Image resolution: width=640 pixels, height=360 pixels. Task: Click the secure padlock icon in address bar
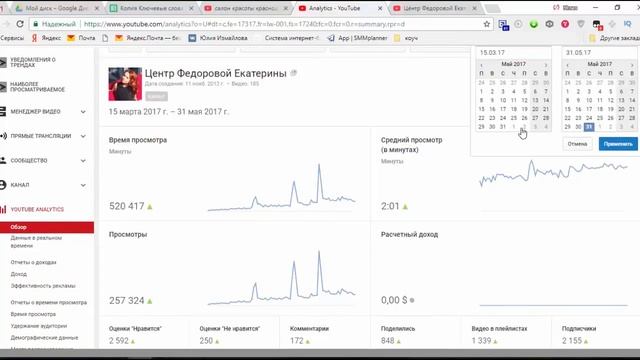[36, 24]
